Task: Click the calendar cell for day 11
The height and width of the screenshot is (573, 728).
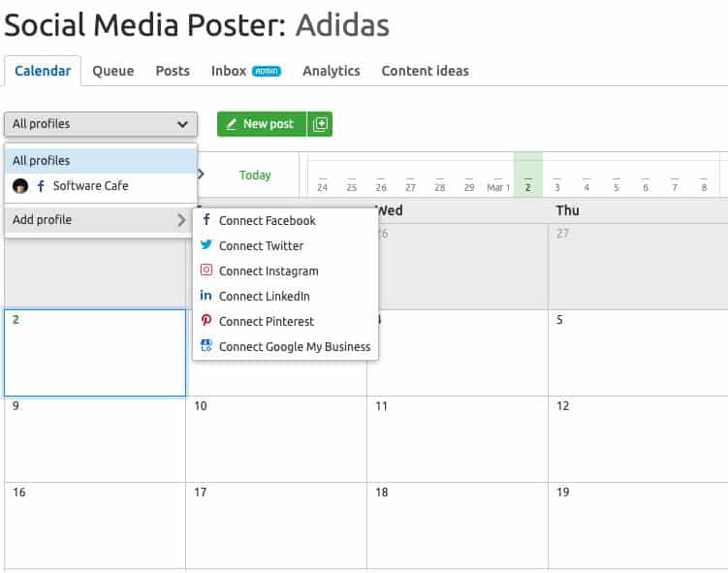Action: click(458, 439)
